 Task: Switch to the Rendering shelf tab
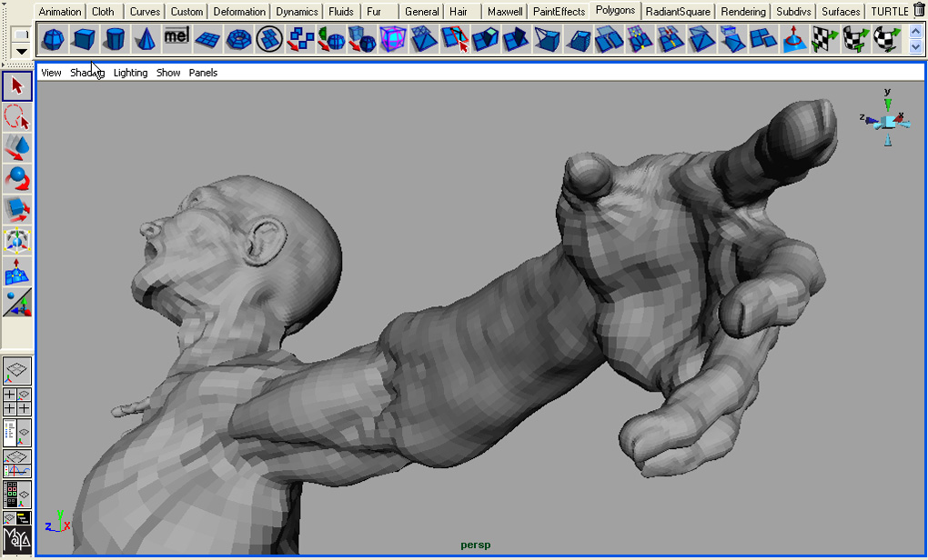pos(743,11)
